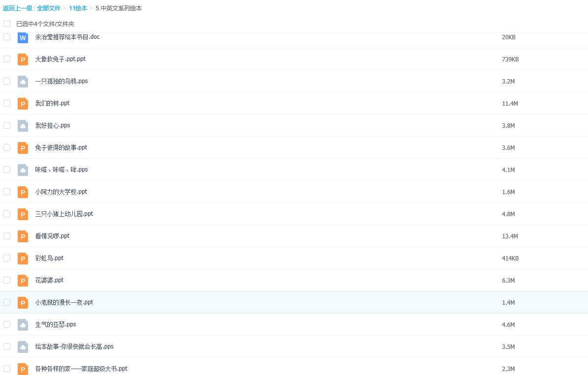The width and height of the screenshot is (588, 375).
Task: Click the cloud icon beside 生气的亚瑟.pps
Action: point(23,325)
